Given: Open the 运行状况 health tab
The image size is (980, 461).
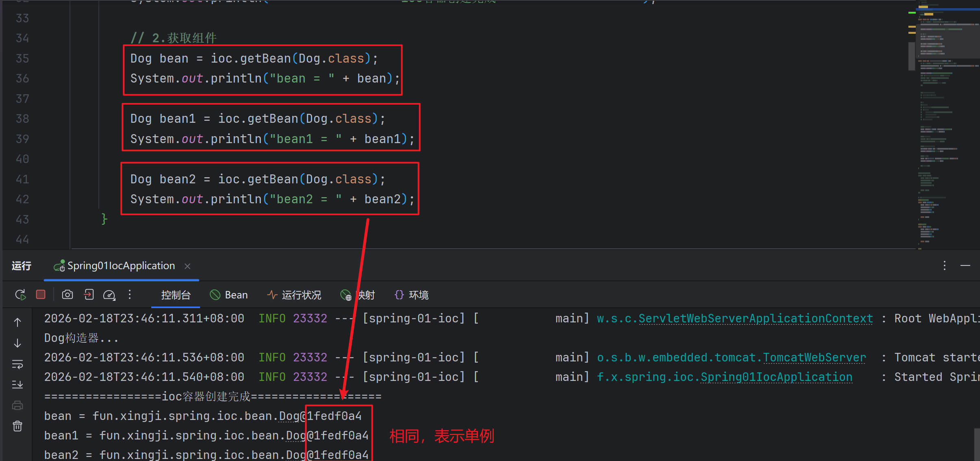Looking at the screenshot, I should pos(294,295).
